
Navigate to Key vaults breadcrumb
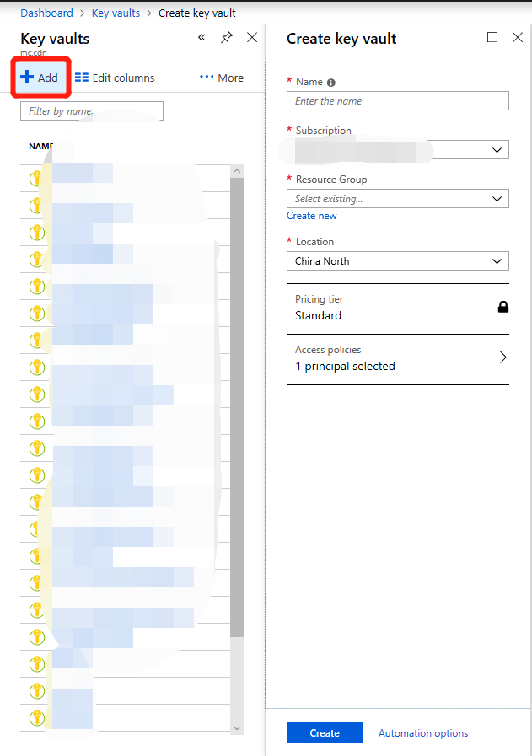[x=116, y=13]
